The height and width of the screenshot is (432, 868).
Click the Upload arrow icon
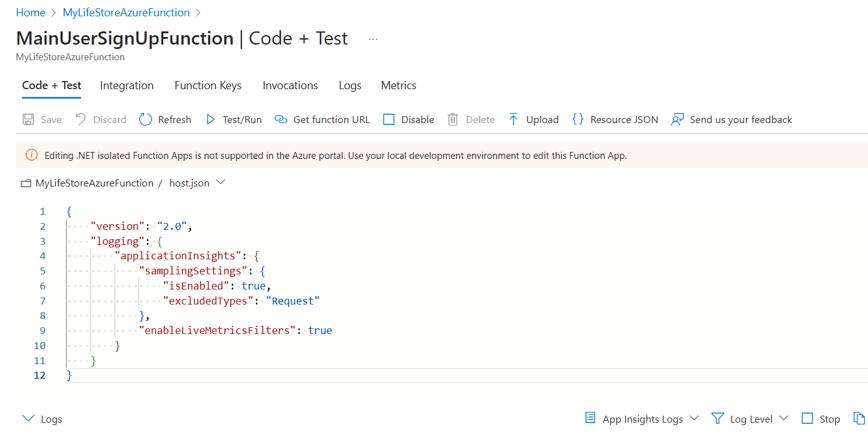514,119
